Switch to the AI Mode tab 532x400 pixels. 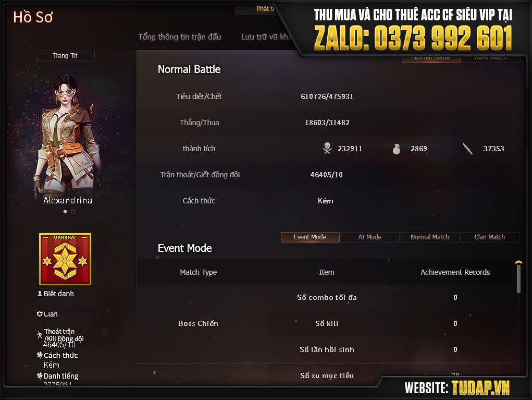click(x=370, y=237)
